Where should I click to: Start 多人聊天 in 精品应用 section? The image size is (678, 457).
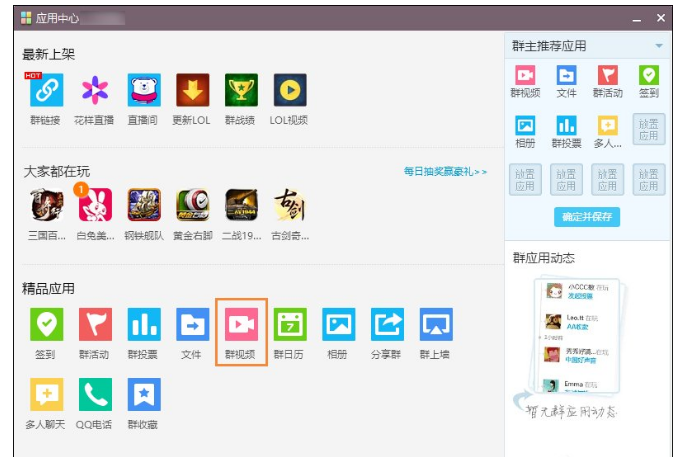46,394
